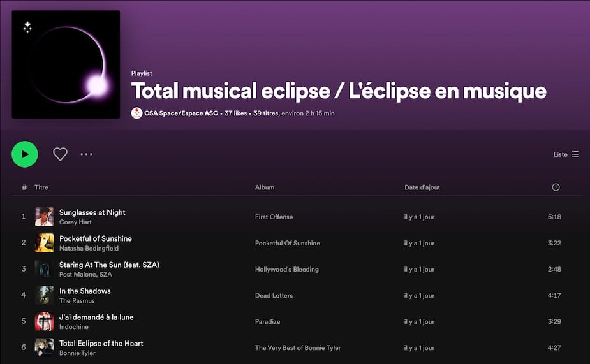Play the Total musical eclipse playlist

[25, 154]
